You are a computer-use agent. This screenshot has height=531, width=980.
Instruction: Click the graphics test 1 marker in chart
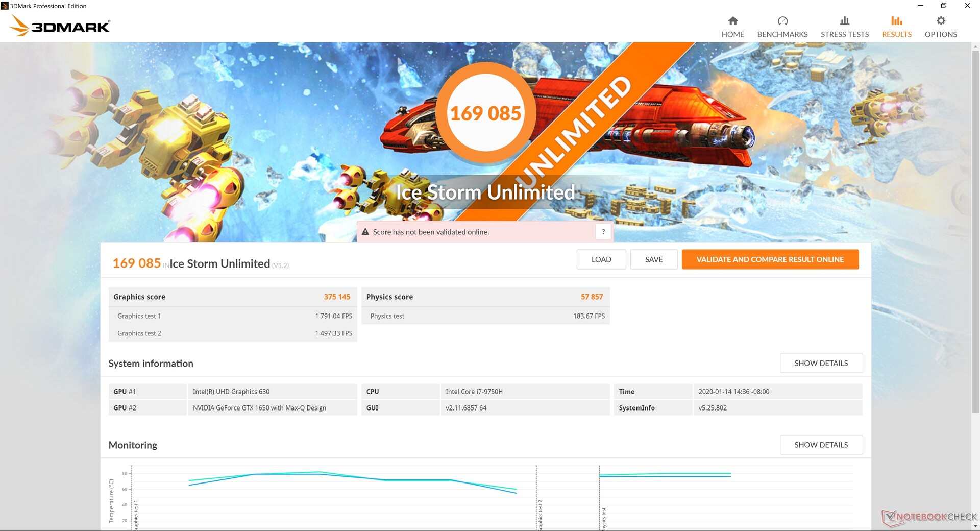(136, 516)
